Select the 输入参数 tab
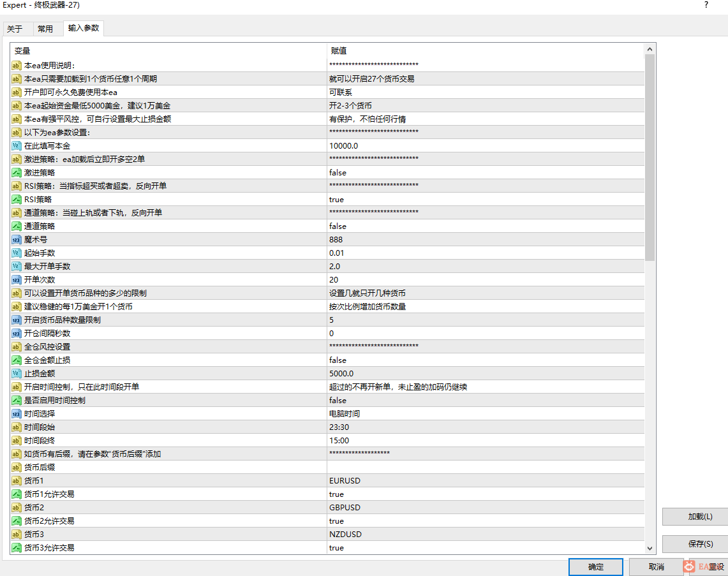The image size is (728, 576). pyautogui.click(x=84, y=28)
